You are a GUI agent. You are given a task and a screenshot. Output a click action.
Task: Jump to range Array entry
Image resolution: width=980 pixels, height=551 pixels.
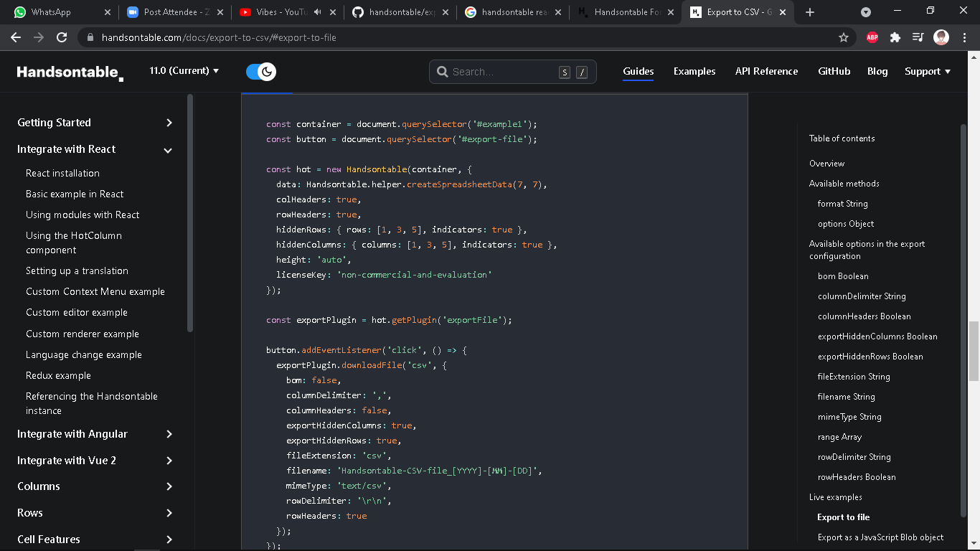click(x=840, y=437)
